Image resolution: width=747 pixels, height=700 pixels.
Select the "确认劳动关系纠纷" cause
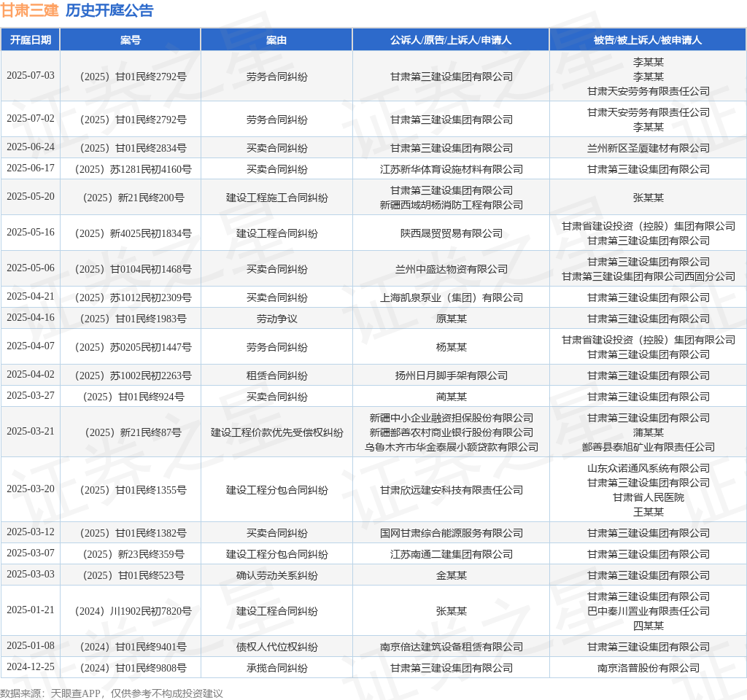pyautogui.click(x=276, y=575)
